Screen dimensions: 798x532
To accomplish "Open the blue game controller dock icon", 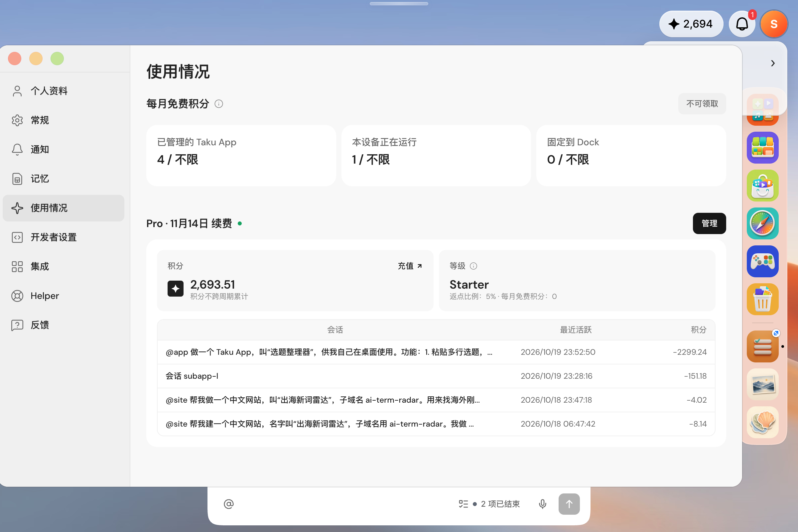I will click(x=762, y=261).
